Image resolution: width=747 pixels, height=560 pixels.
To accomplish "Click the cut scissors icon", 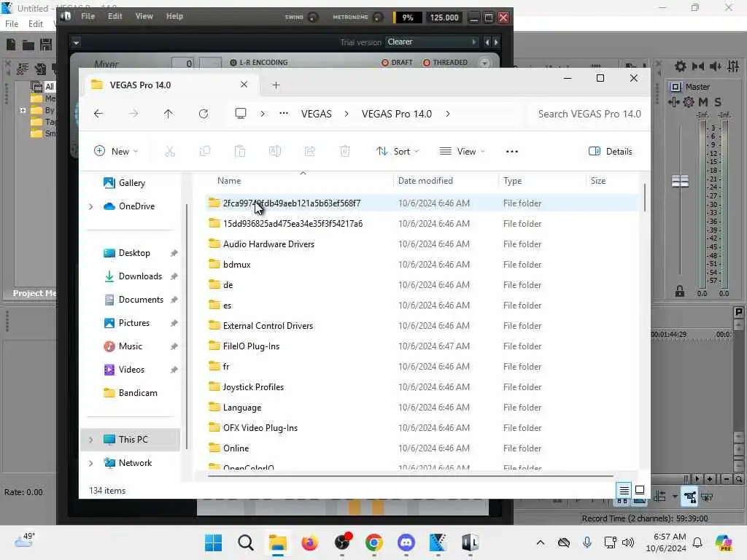I will [x=169, y=152].
